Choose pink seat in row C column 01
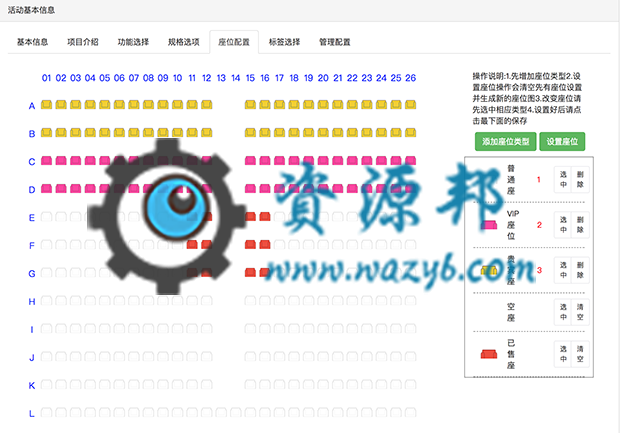This screenshot has width=620, height=433. (47, 161)
